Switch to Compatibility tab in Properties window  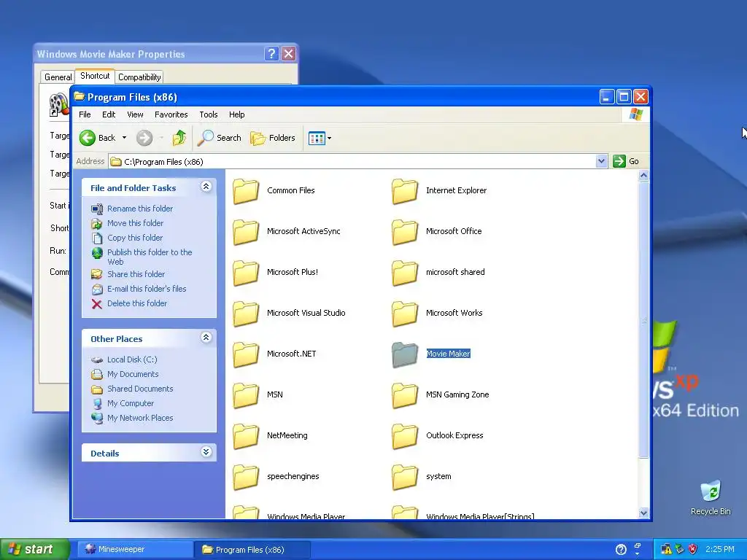(x=139, y=77)
